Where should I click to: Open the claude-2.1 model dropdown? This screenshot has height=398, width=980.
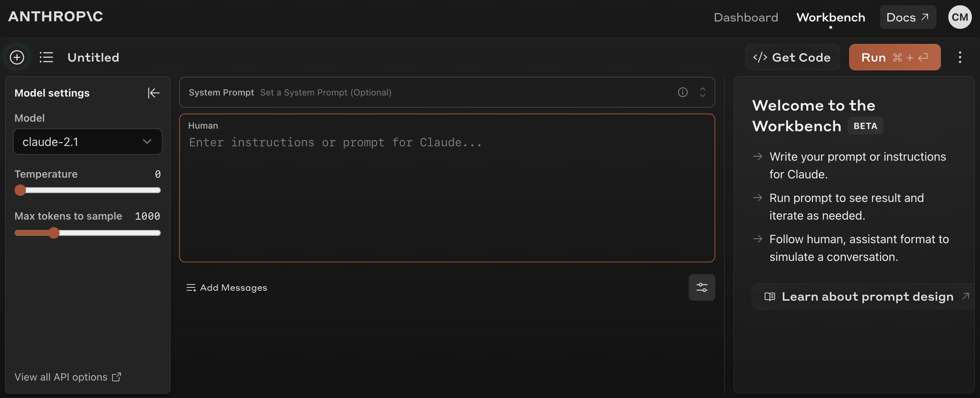point(88,141)
